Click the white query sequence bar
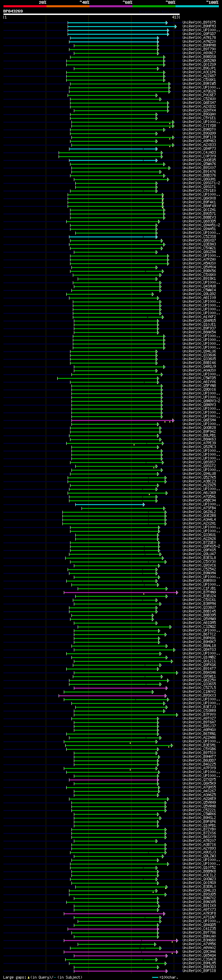 [91, 15]
